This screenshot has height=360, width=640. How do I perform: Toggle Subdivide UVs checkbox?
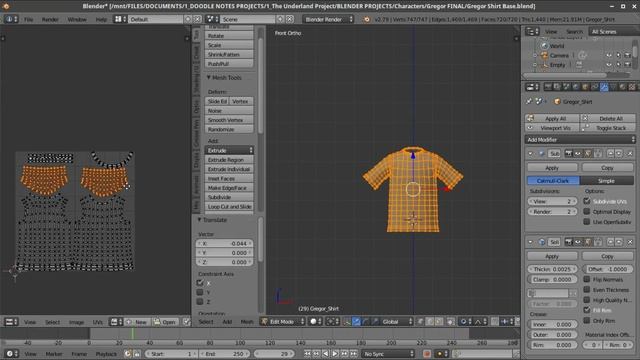[587, 201]
